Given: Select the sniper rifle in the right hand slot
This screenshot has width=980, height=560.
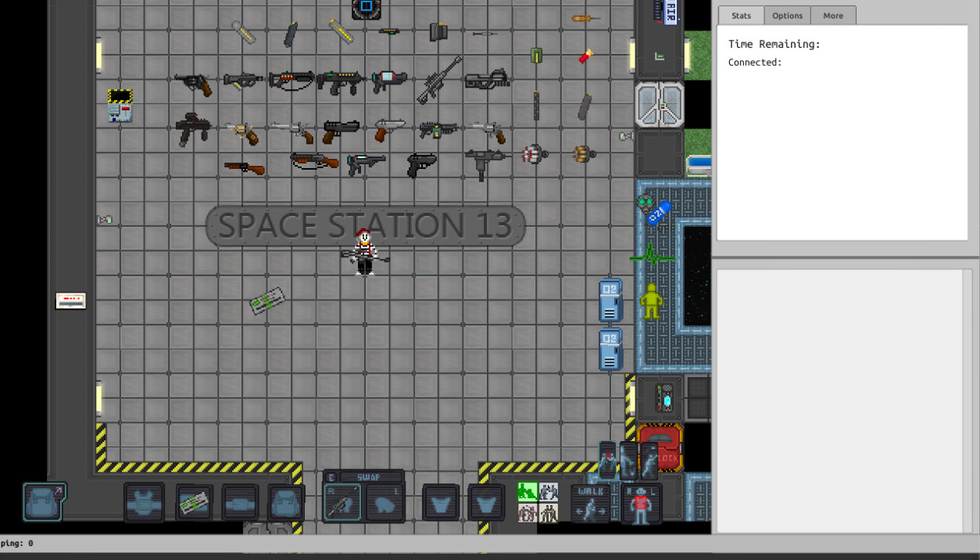Looking at the screenshot, I should [342, 501].
